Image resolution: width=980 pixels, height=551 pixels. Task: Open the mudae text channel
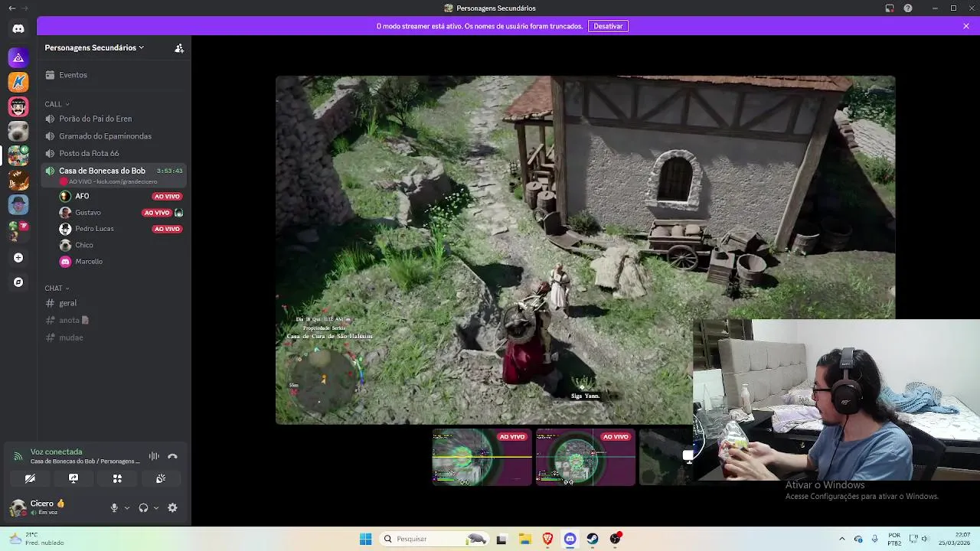click(x=114, y=337)
